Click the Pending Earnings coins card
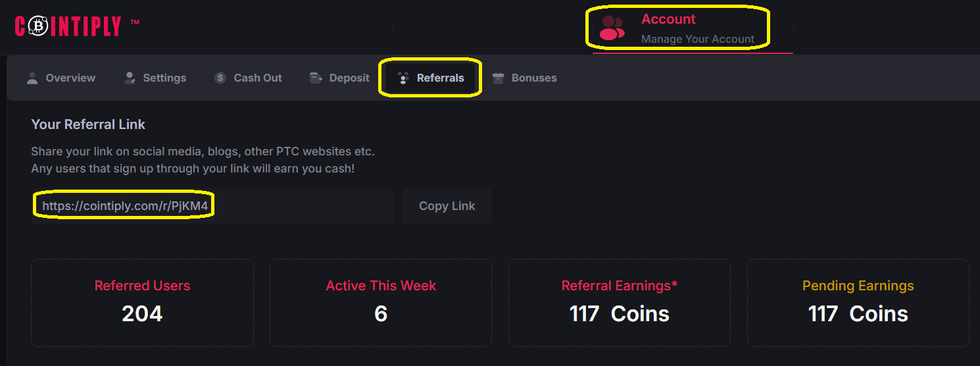The height and width of the screenshot is (366, 980). [858, 303]
